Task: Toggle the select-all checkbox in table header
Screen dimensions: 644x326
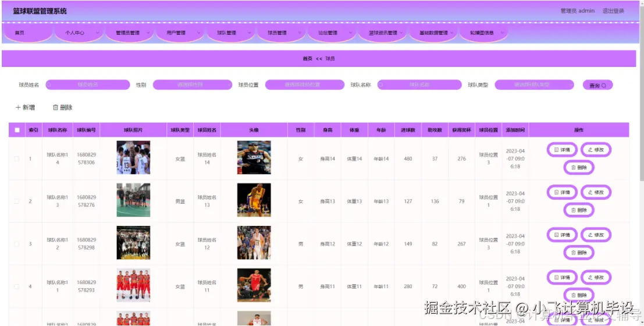Action: click(x=17, y=130)
